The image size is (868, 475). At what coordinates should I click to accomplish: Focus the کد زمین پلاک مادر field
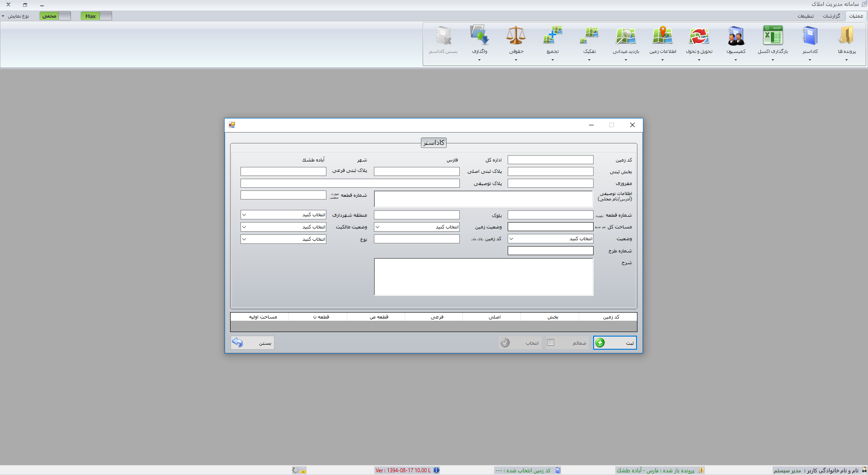[417, 238]
